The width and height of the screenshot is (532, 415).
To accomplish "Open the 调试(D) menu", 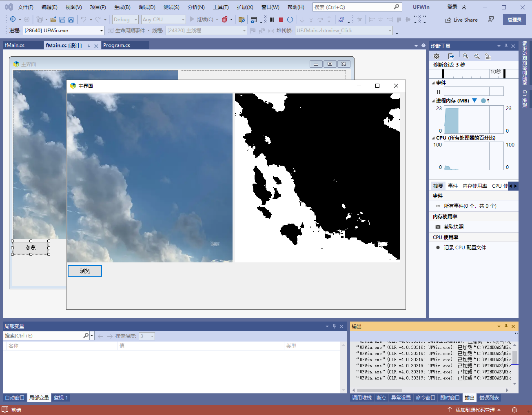I will pyautogui.click(x=147, y=7).
